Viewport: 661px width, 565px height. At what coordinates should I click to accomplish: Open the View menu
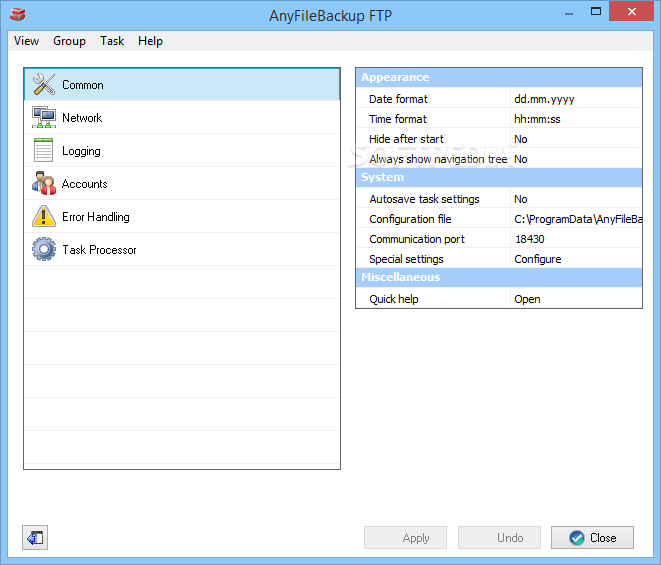click(27, 41)
